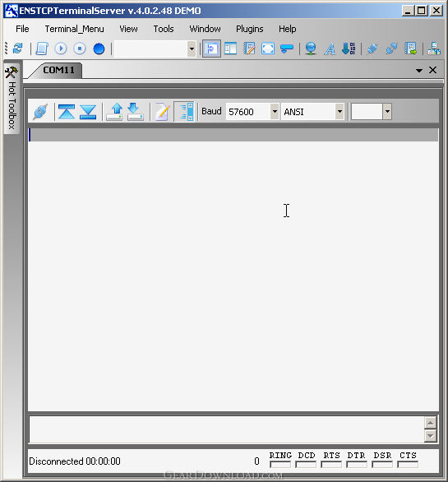The height and width of the screenshot is (482, 448).
Task: Expand the ANSI emulation dropdown
Action: (339, 111)
